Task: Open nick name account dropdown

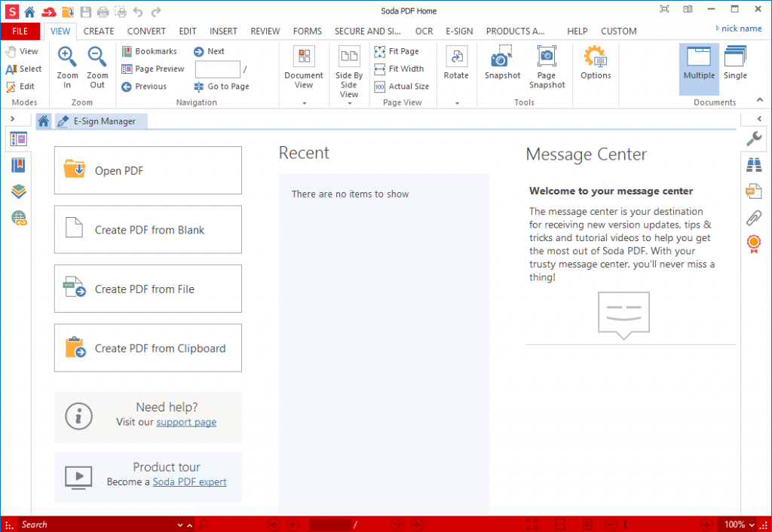Action: click(739, 29)
